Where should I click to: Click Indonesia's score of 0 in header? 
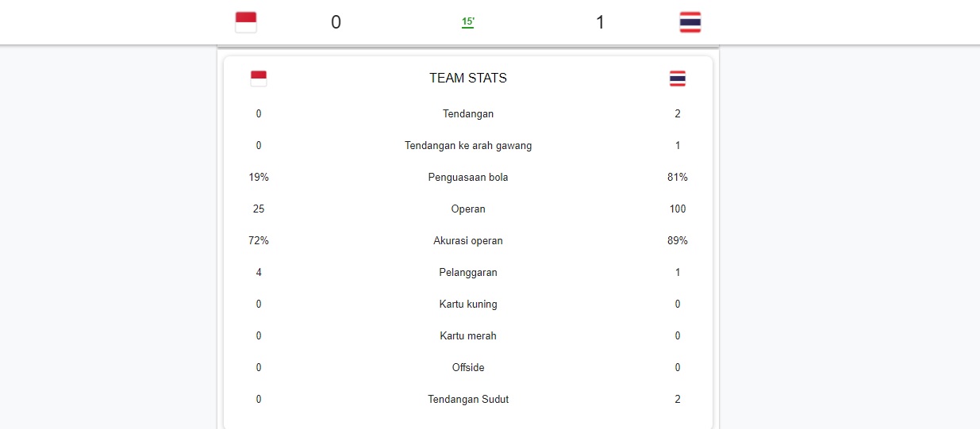point(336,22)
